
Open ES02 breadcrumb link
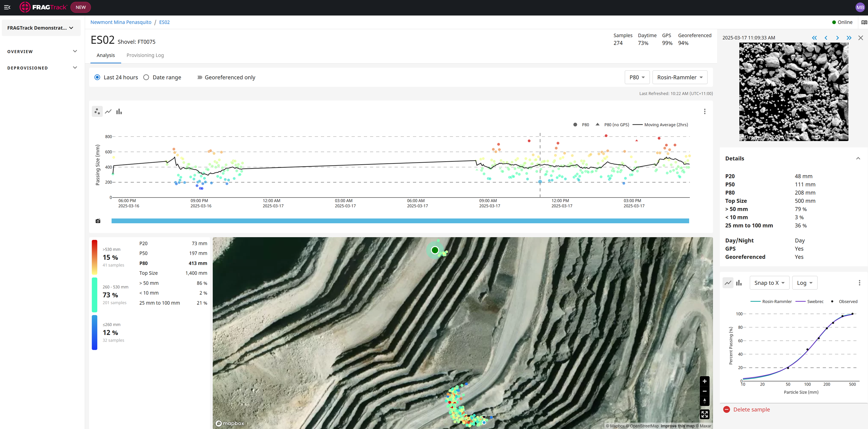tap(164, 22)
